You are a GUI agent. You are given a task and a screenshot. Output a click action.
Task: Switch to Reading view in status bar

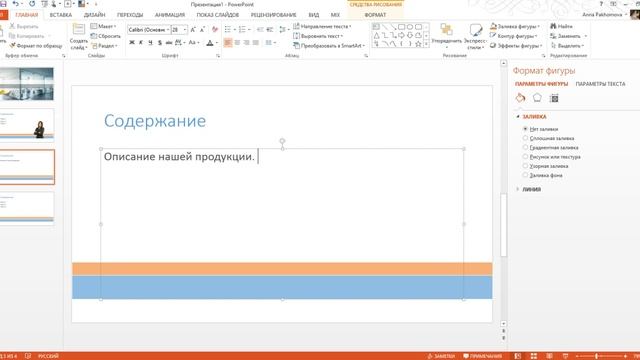click(549, 356)
